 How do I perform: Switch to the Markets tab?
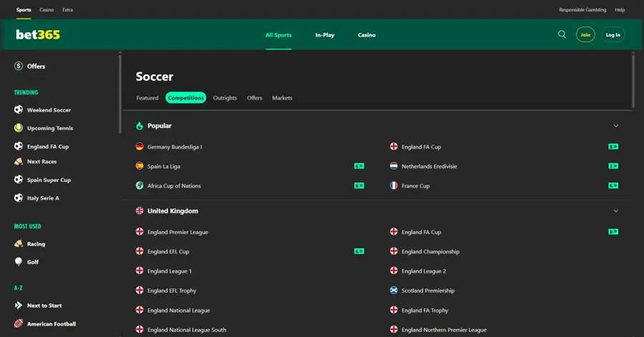tap(282, 98)
